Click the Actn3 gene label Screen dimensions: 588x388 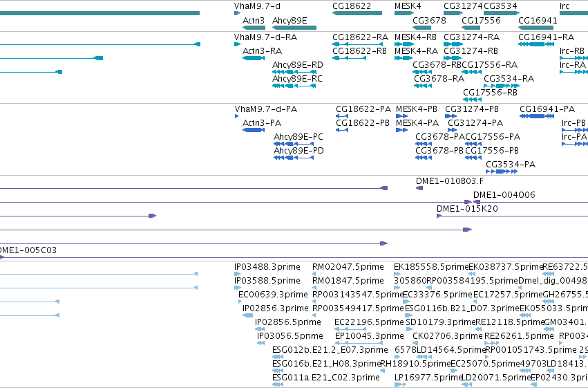[x=254, y=21]
